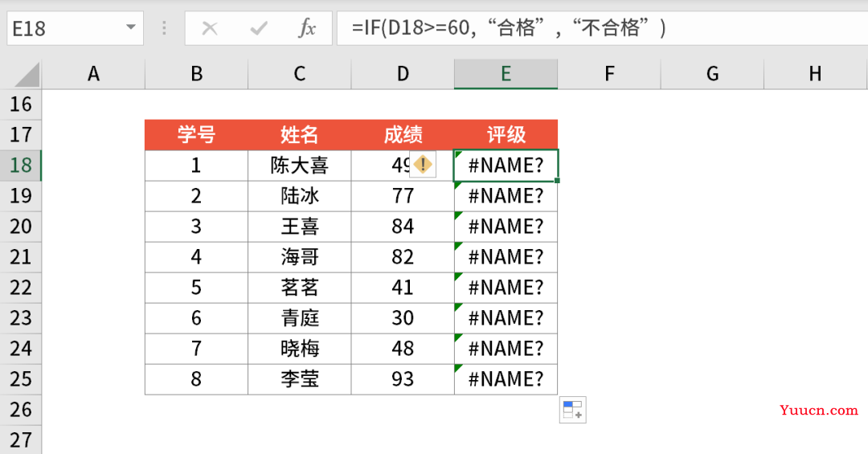This screenshot has width=868, height=454.
Task: Select row 25 header
Action: click(x=20, y=378)
